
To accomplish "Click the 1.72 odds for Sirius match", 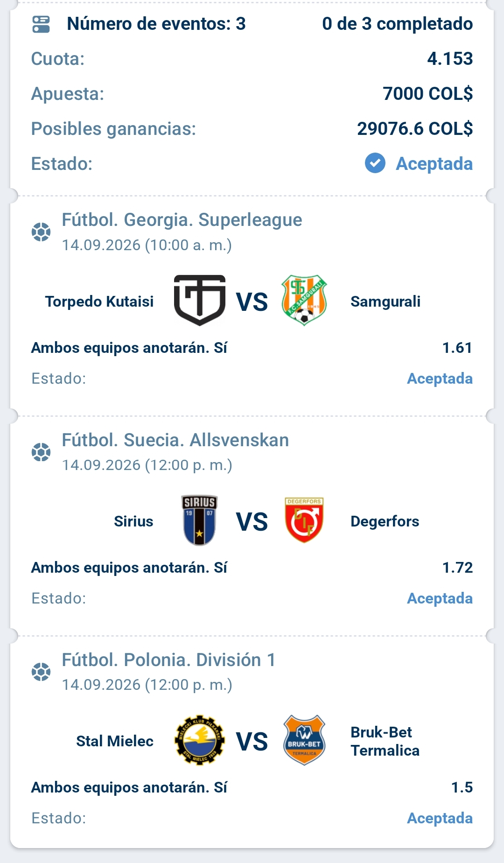I will click(457, 568).
